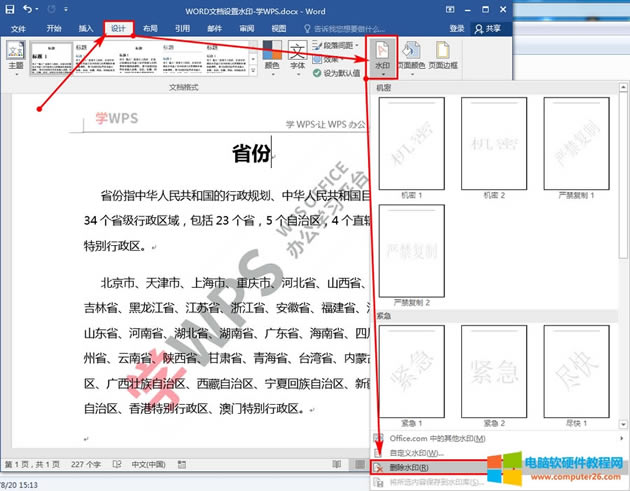630x491 pixels.
Task: Click the Save icon in quick access toolbar
Action: coord(10,9)
